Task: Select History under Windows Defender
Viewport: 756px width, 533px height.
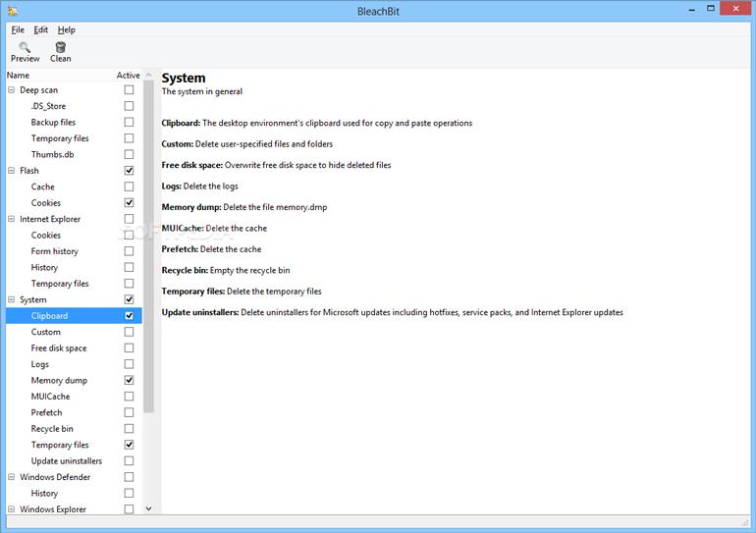Action: [44, 494]
